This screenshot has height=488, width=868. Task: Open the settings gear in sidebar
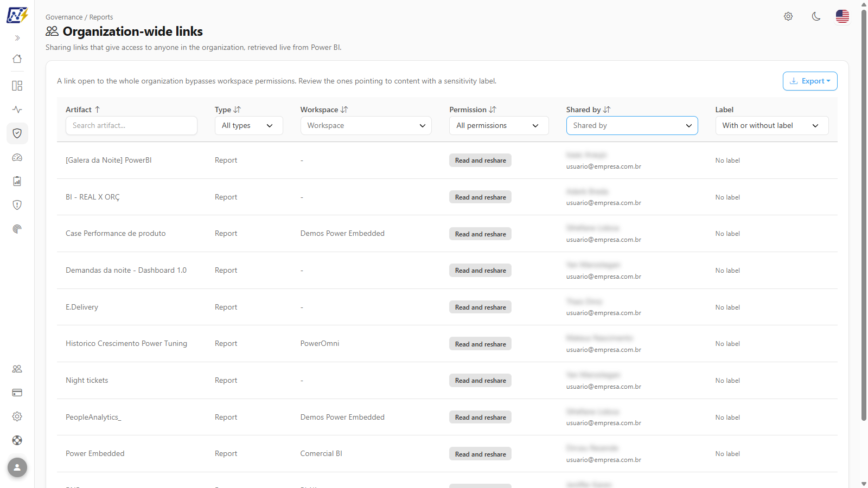[x=17, y=416]
